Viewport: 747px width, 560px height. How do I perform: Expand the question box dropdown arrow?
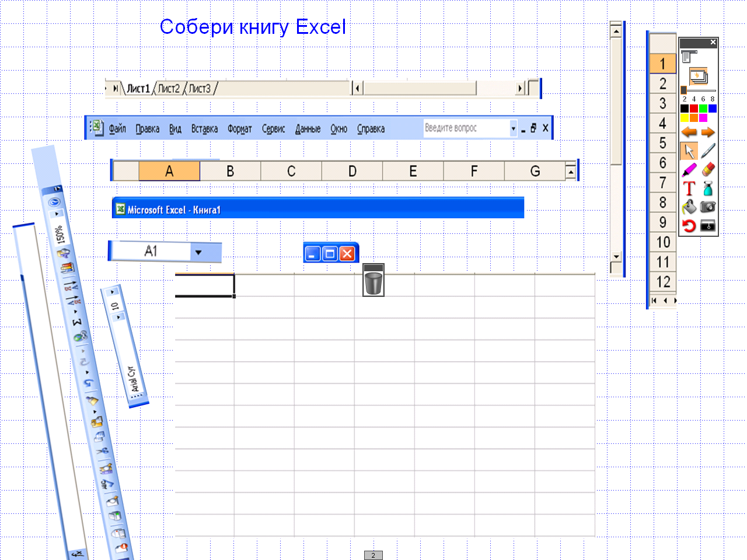coord(514,128)
